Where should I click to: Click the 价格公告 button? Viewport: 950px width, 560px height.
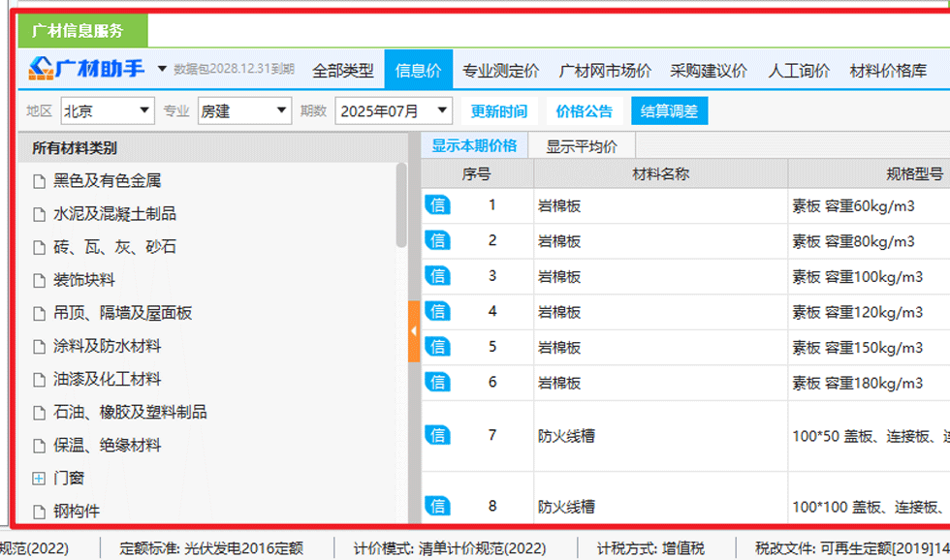[584, 111]
